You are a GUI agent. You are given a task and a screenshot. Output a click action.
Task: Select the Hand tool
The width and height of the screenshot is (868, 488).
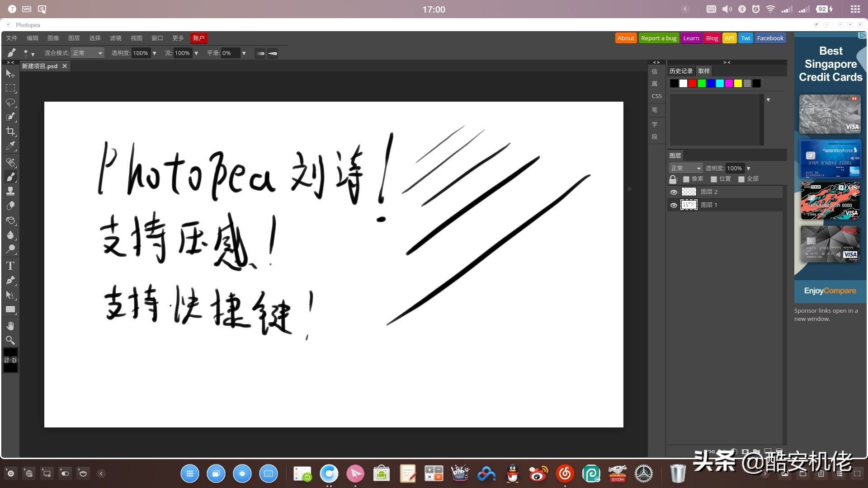[10, 326]
